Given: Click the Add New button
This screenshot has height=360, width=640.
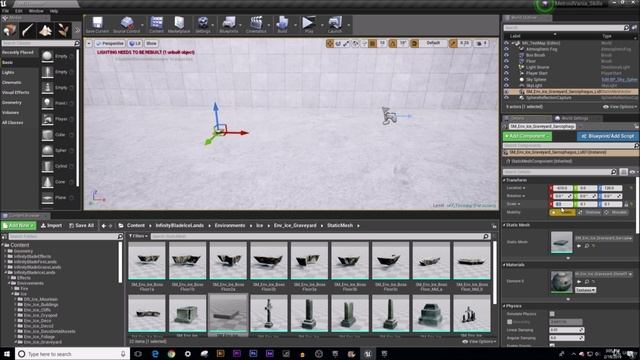Looking at the screenshot, I should coord(19,225).
